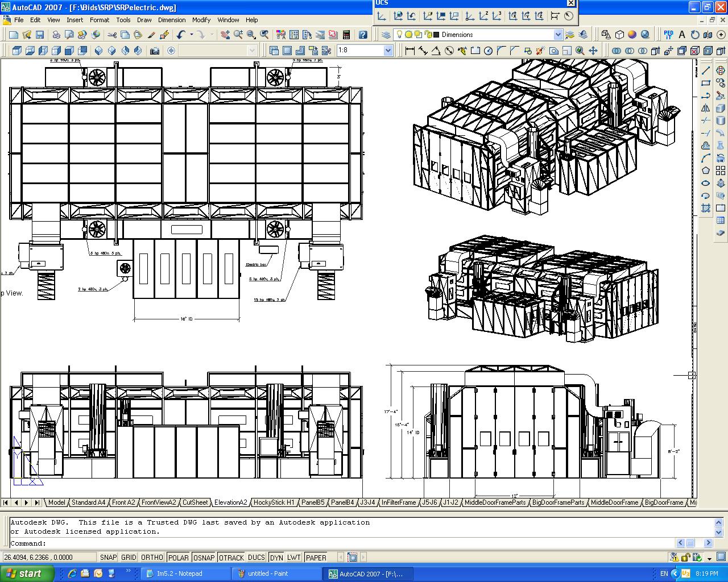Select the Aligned dimension tool
The image size is (728, 582).
423,51
